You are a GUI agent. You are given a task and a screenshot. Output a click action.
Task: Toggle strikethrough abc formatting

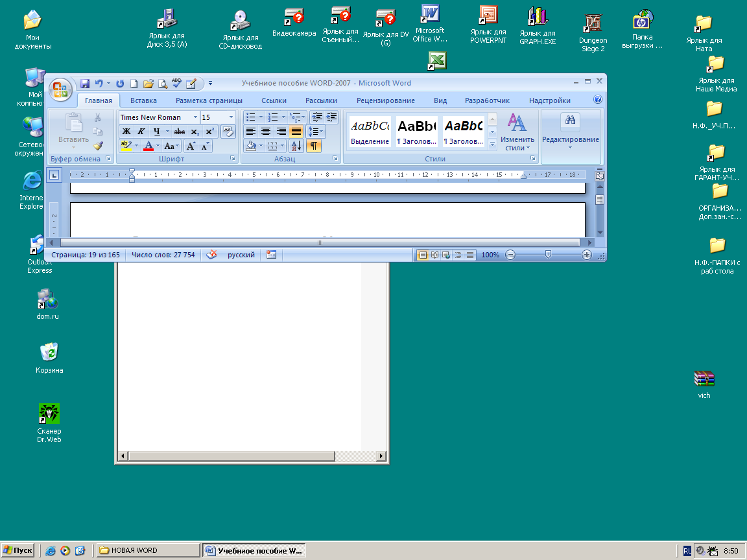tap(180, 132)
